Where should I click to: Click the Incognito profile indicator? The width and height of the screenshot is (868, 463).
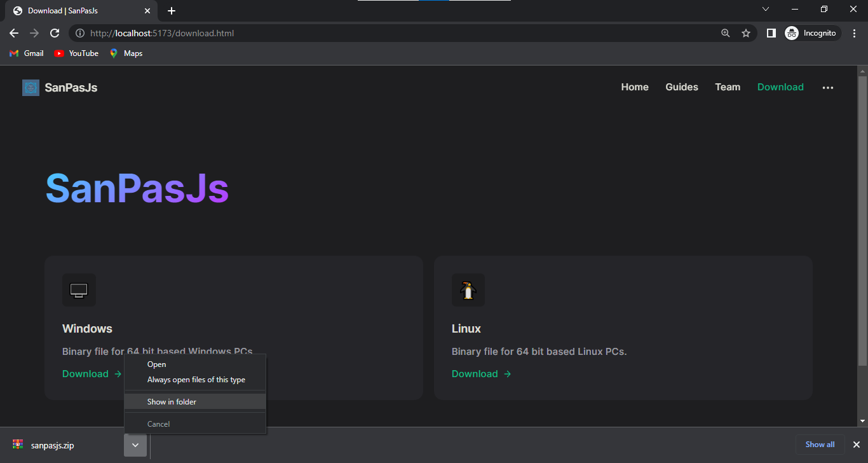coord(811,33)
